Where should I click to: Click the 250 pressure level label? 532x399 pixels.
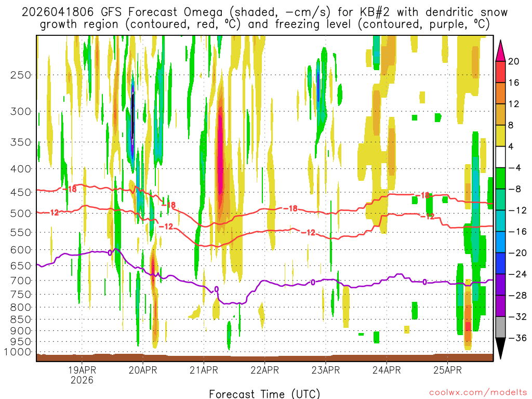(21, 75)
